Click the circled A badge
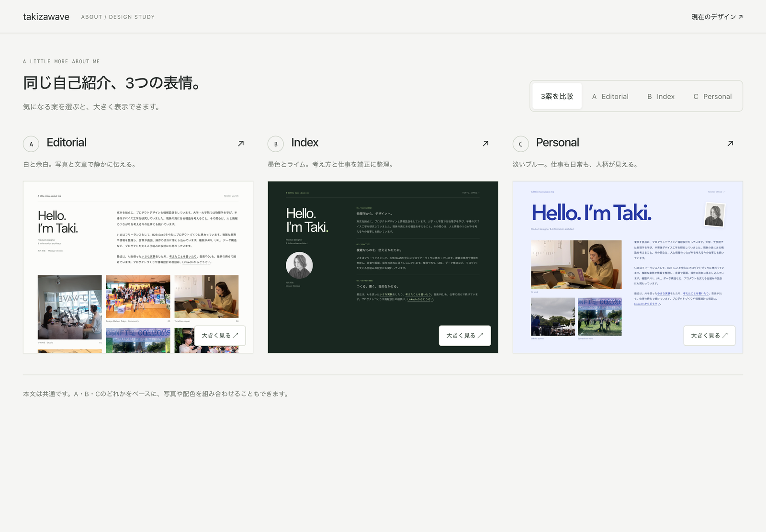 (x=31, y=144)
